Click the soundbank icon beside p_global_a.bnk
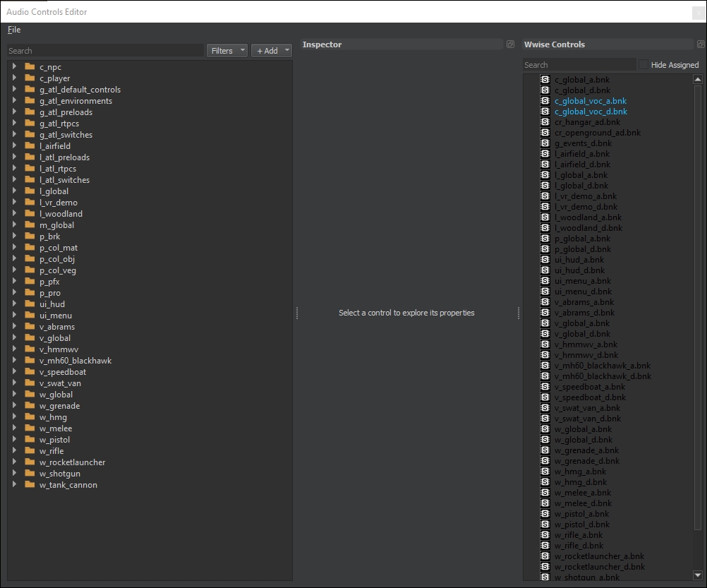707x588 pixels. pos(545,239)
